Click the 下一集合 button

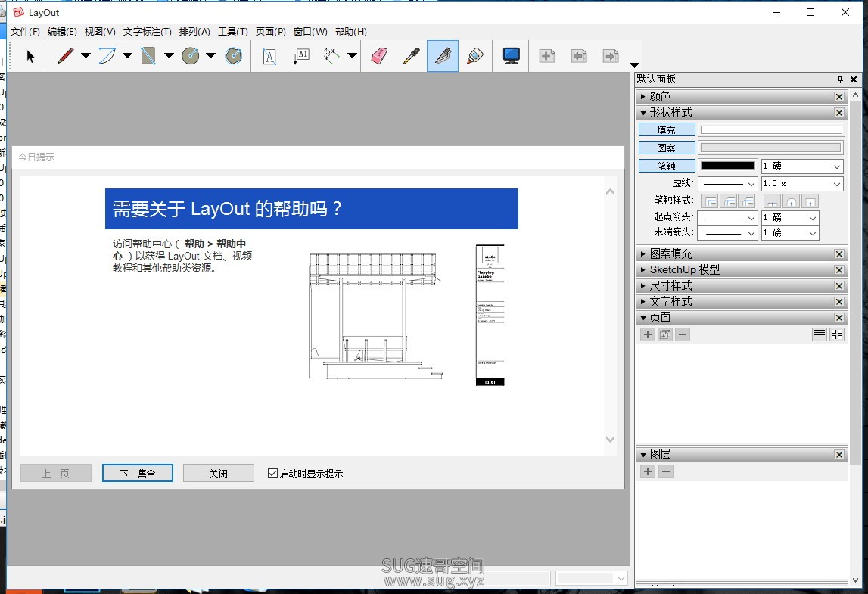pos(137,474)
